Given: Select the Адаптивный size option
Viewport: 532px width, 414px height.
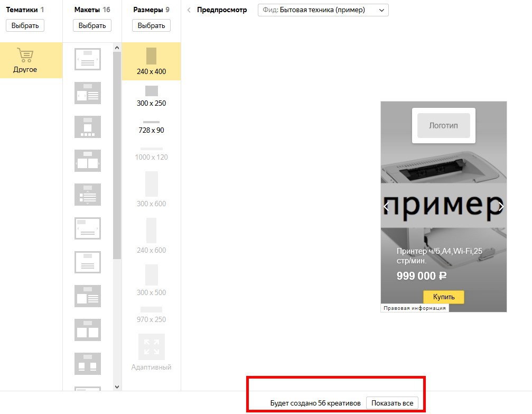Looking at the screenshot, I should coord(151,353).
